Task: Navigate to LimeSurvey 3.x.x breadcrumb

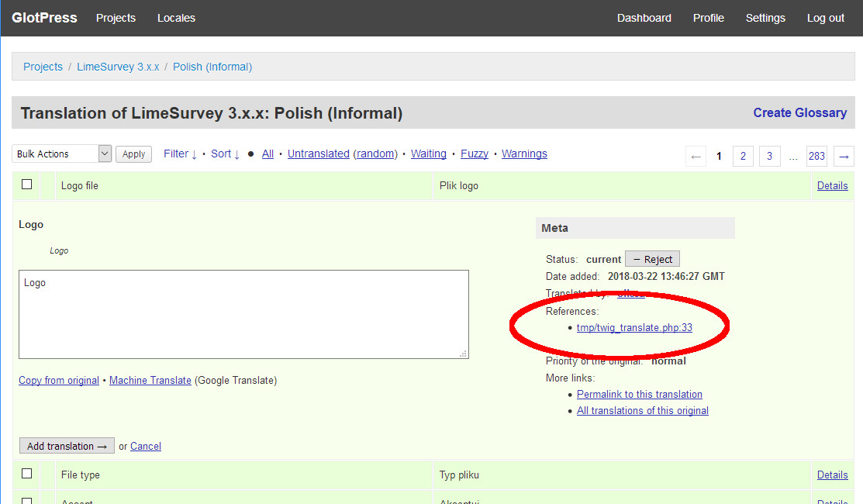Action: coord(118,67)
